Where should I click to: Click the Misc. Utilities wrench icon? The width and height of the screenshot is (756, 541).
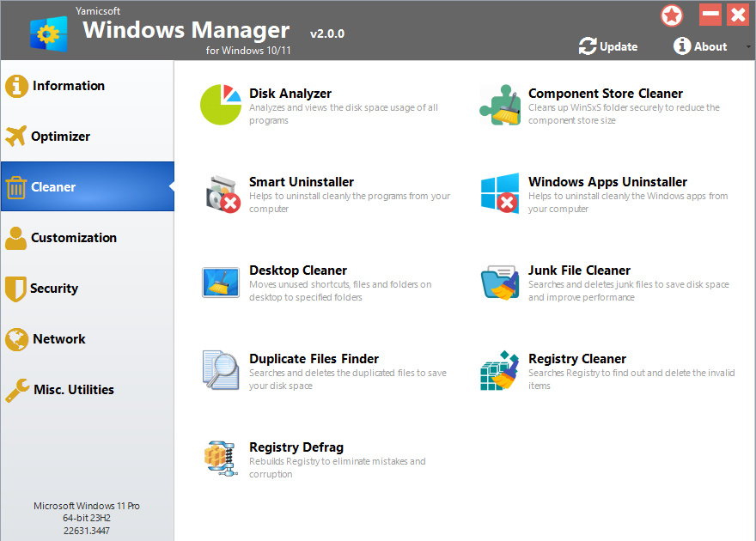(x=17, y=390)
